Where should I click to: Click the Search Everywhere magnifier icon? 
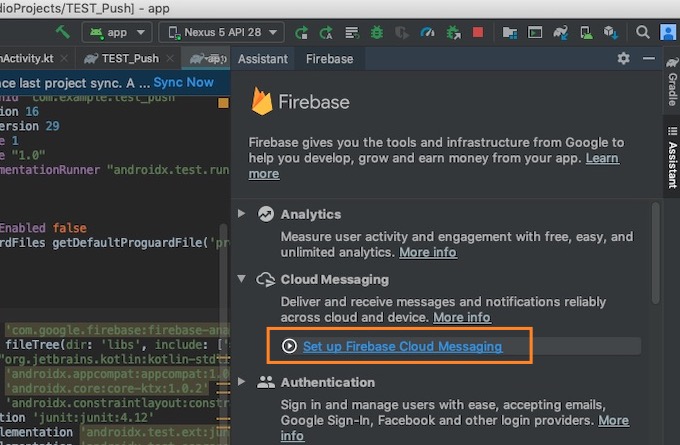click(x=642, y=32)
